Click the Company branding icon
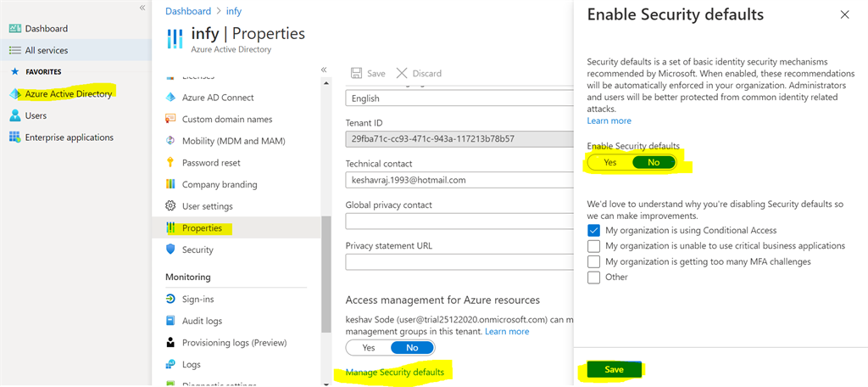 (x=170, y=184)
